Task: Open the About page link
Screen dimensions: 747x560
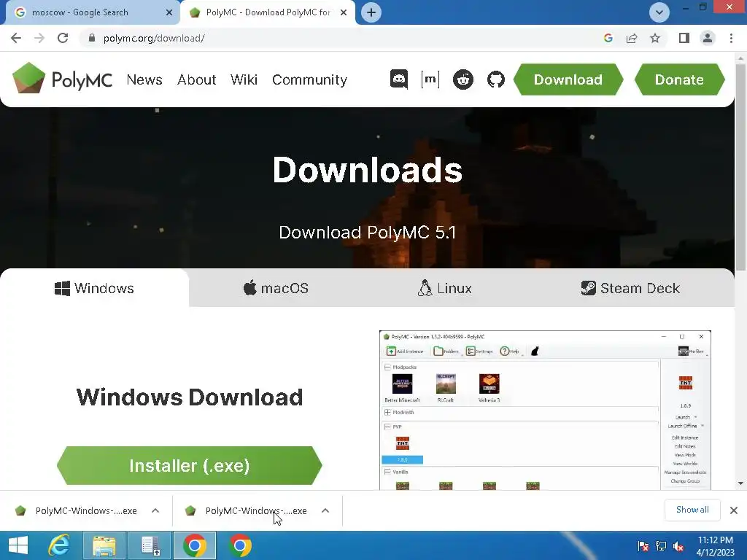Action: click(197, 79)
